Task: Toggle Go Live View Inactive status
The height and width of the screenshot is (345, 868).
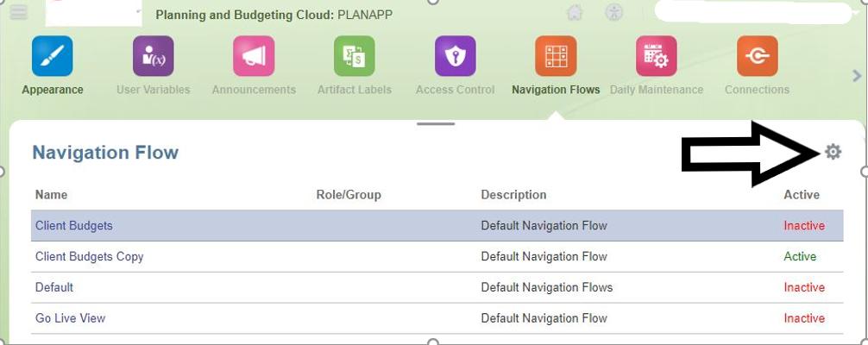Action: coord(804,318)
